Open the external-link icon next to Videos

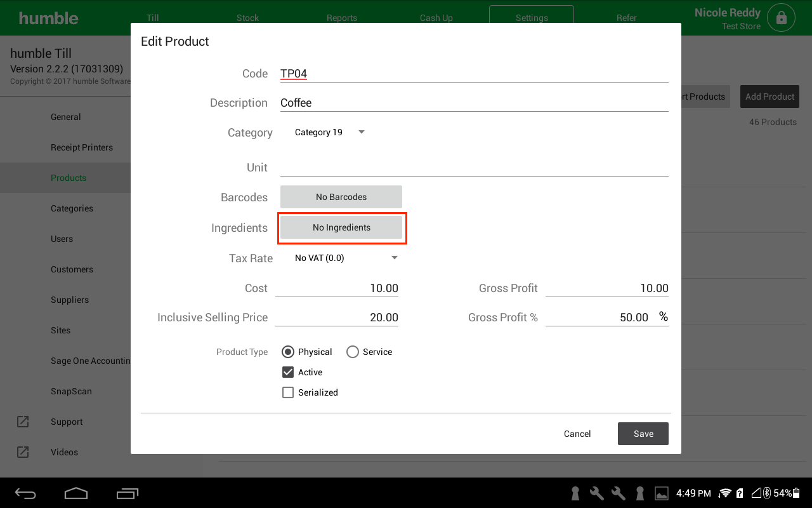[x=23, y=452]
